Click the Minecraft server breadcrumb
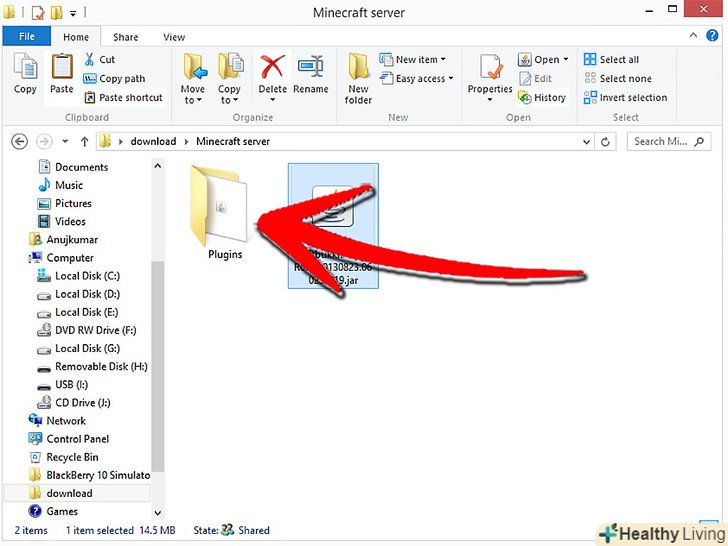 point(233,141)
